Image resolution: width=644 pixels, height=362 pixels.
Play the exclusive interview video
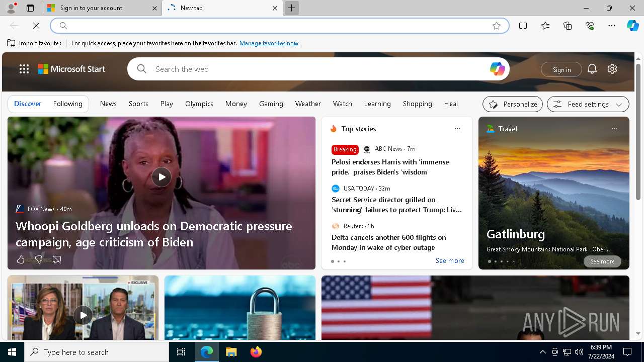click(83, 315)
